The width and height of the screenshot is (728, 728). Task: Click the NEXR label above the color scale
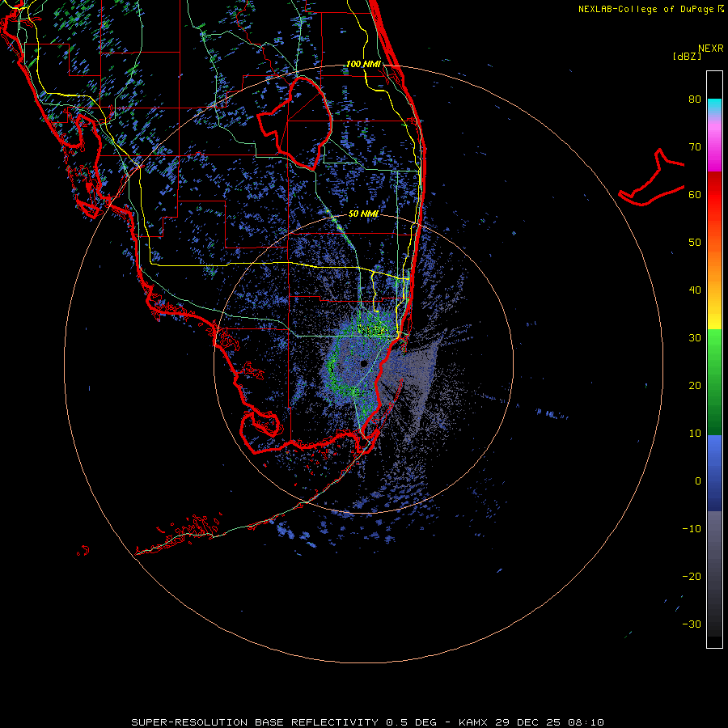point(711,49)
